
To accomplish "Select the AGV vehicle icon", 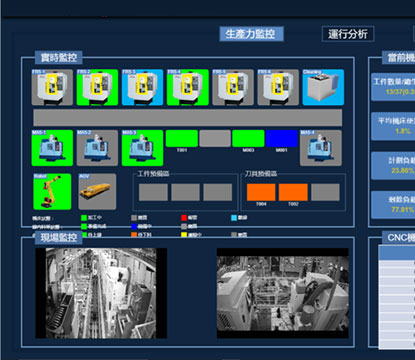I will 97,192.
